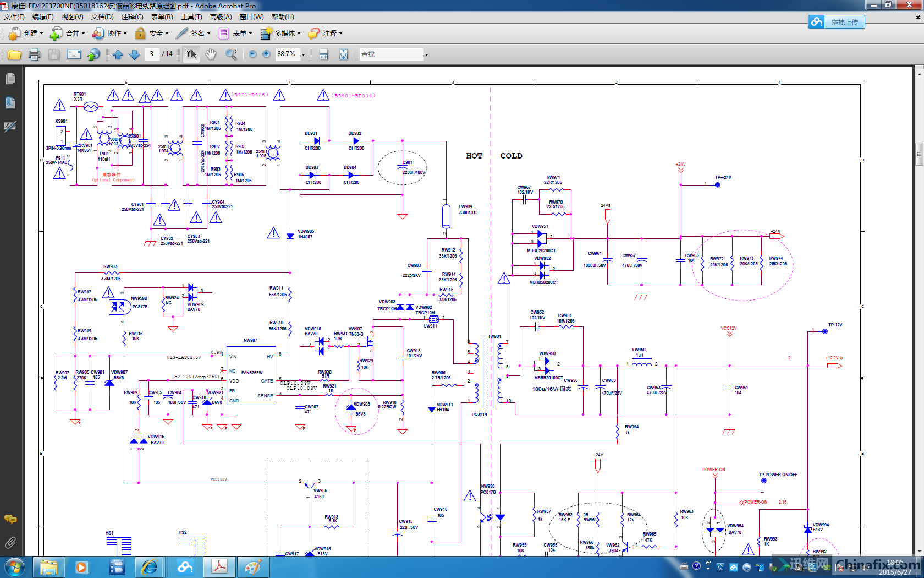
Task: Click the Print icon in toolbar
Action: (x=34, y=54)
